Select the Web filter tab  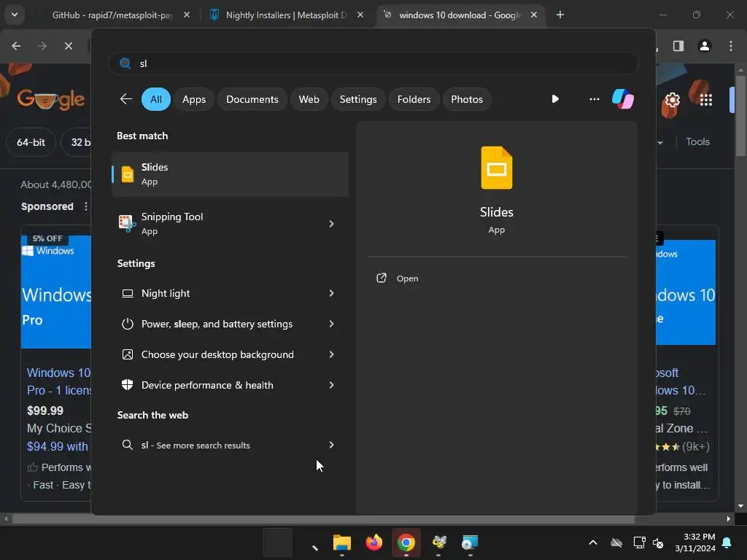309,99
